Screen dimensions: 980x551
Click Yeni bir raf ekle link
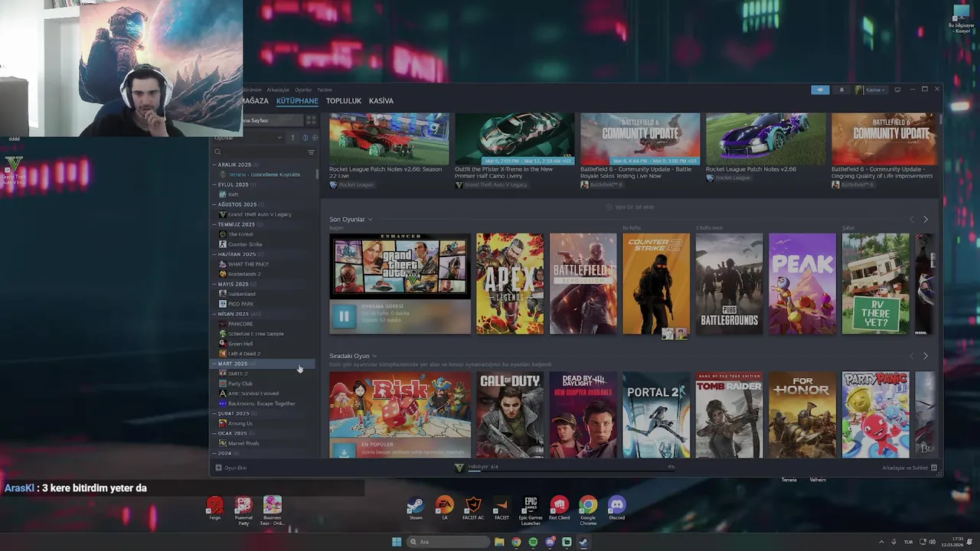(x=630, y=207)
